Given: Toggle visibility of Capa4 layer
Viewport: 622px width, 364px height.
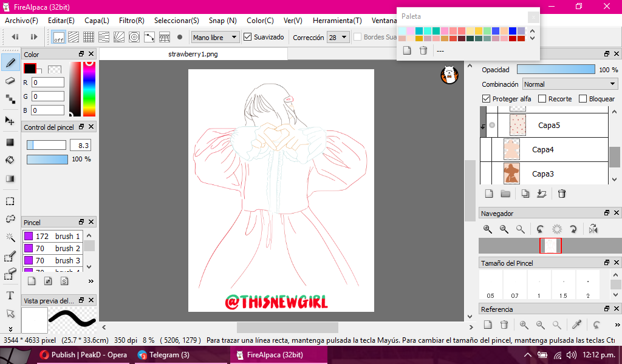Looking at the screenshot, I should click(x=486, y=149).
